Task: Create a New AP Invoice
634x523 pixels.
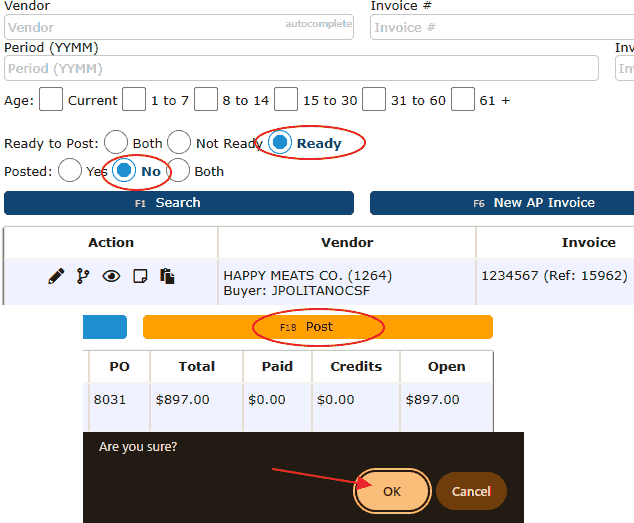Action: click(x=501, y=203)
